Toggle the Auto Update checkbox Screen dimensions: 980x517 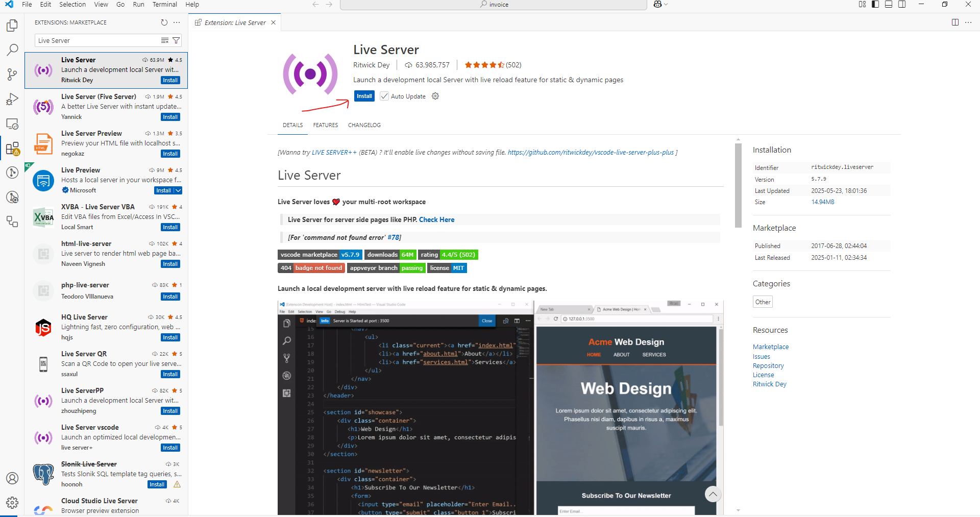pos(384,96)
